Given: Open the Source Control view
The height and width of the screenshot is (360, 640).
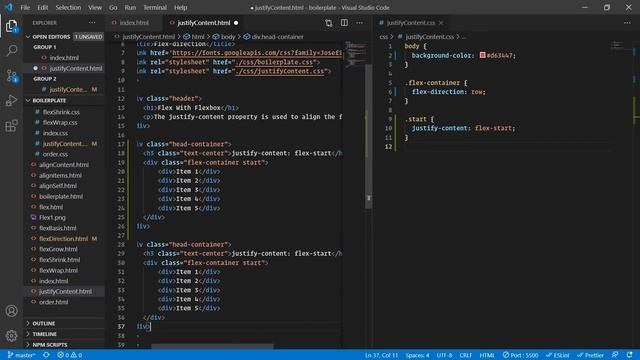Looking at the screenshot, I should point(11,76).
